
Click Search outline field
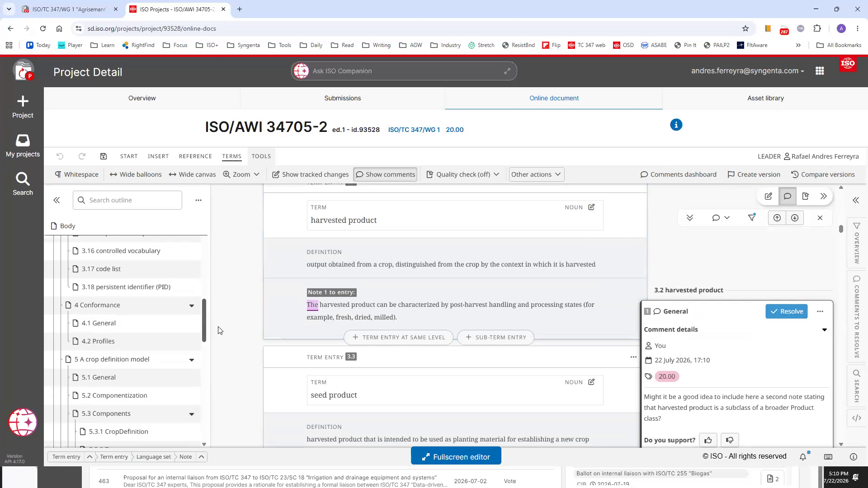click(x=127, y=200)
